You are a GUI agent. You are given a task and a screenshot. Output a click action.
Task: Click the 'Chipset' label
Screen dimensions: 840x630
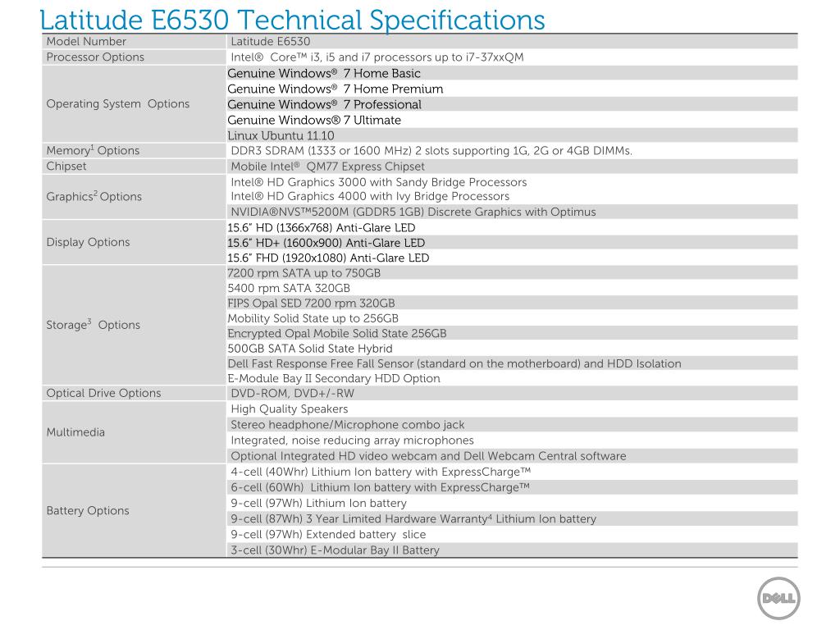[66, 166]
